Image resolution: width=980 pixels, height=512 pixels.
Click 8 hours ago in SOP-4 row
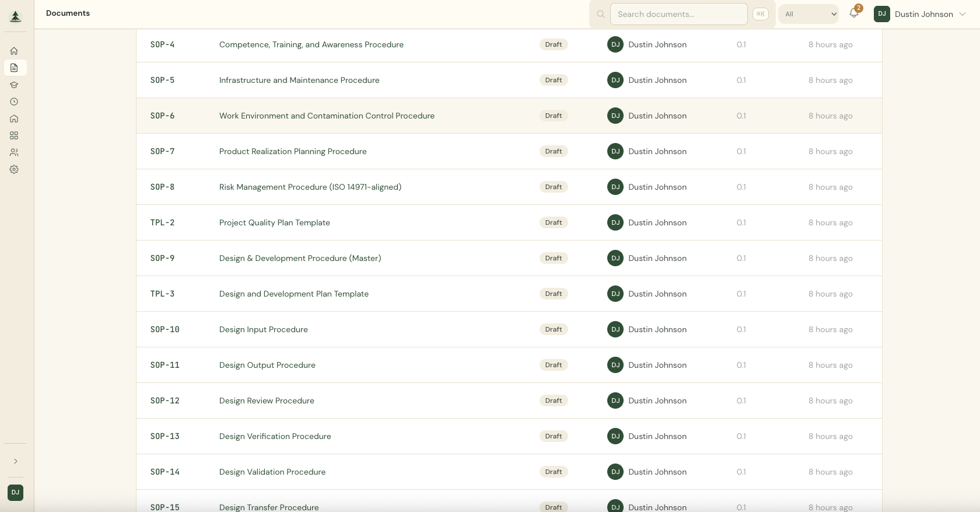831,44
